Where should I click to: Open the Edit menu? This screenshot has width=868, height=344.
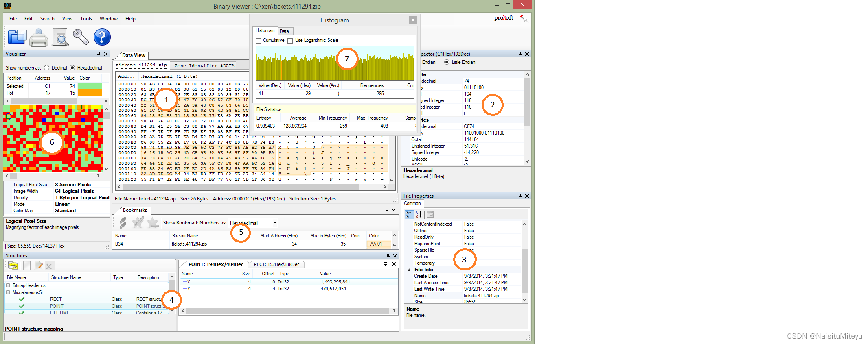click(x=28, y=19)
